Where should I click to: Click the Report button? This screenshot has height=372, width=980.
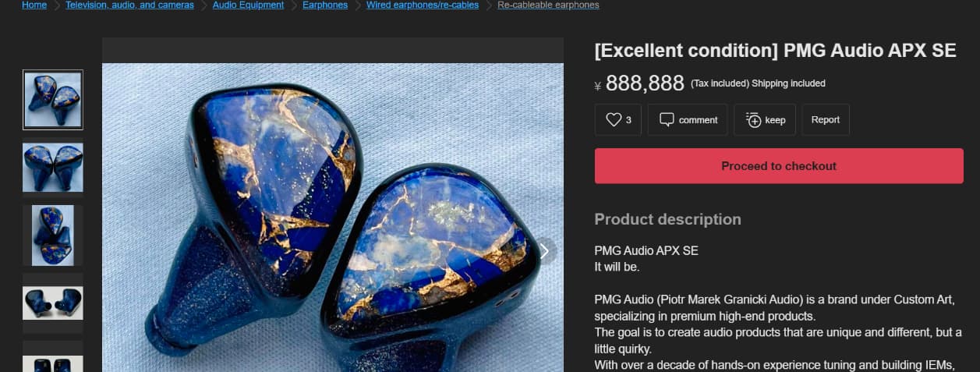(x=826, y=120)
